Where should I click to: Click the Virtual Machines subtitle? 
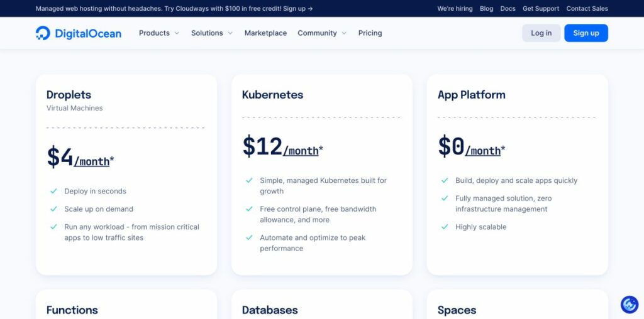pyautogui.click(x=74, y=108)
